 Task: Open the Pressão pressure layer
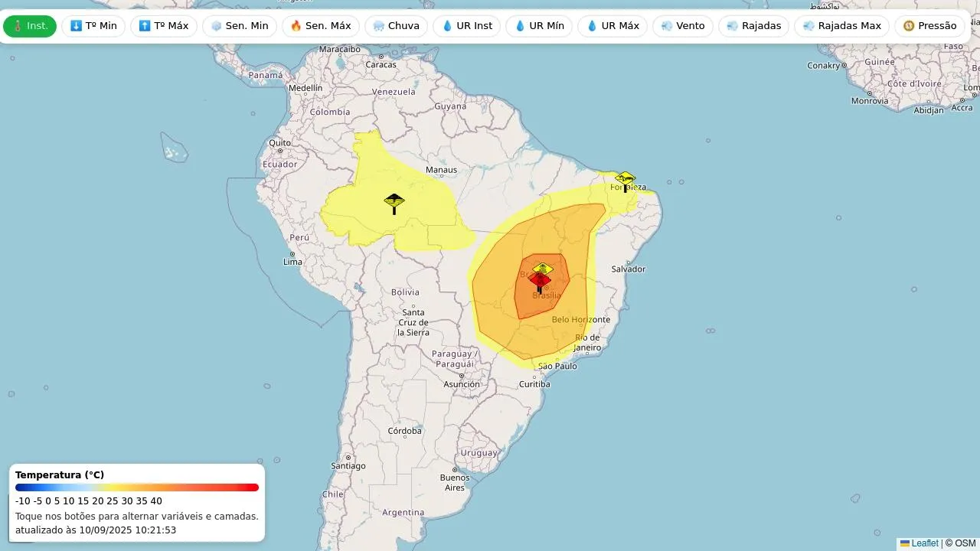[x=929, y=26]
